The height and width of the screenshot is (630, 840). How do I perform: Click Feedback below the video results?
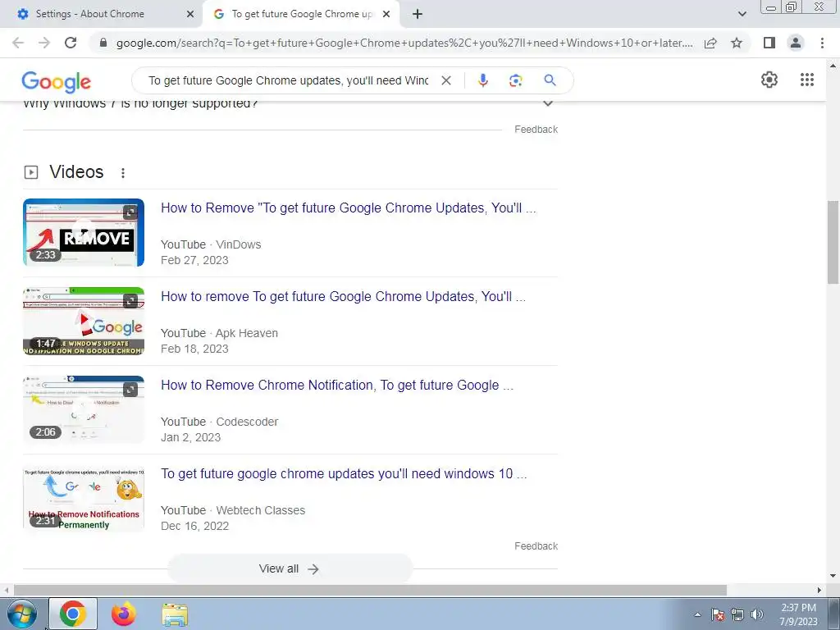[x=536, y=546]
